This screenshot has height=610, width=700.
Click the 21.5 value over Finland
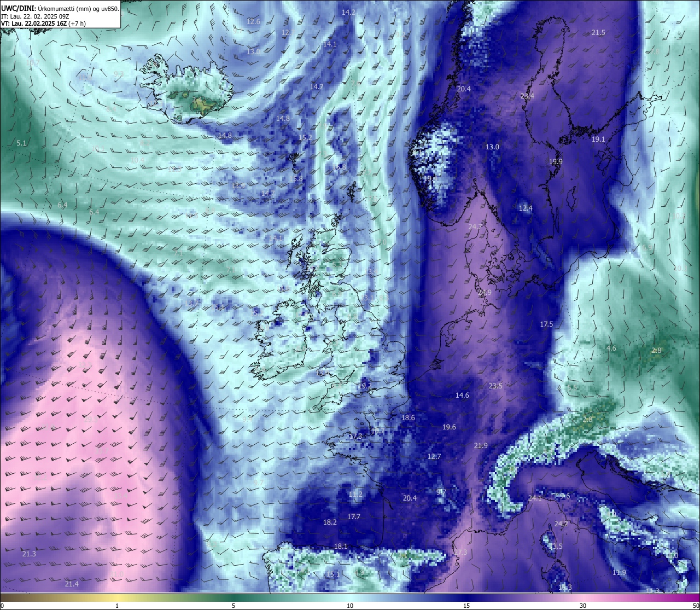598,33
